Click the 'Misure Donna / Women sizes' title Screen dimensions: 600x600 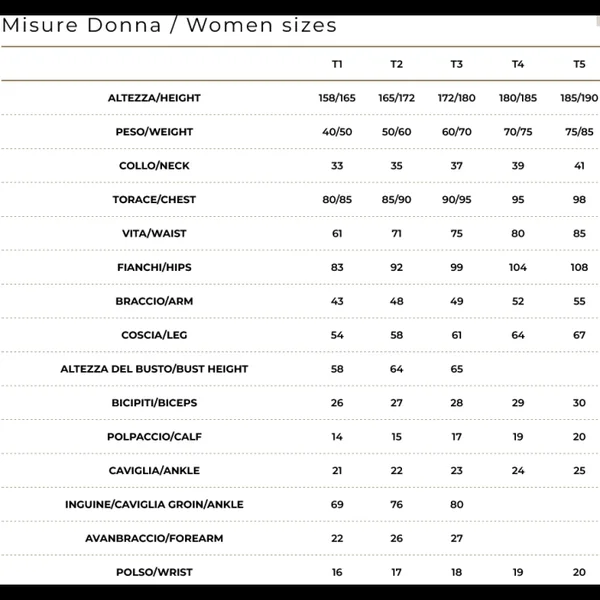pyautogui.click(x=170, y=25)
